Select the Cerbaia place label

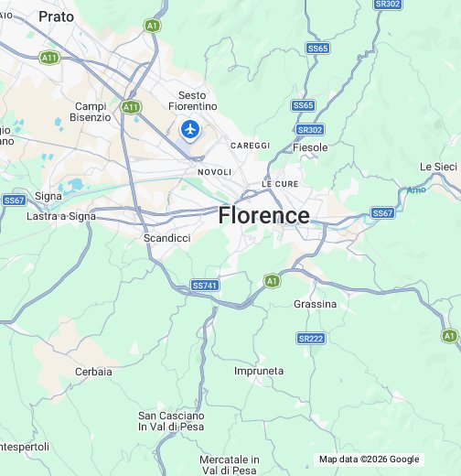[93, 372]
